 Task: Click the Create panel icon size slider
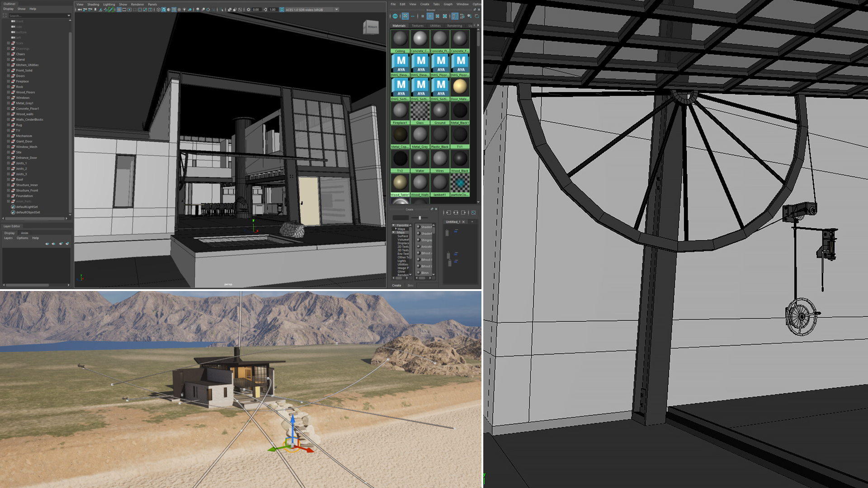coord(420,218)
